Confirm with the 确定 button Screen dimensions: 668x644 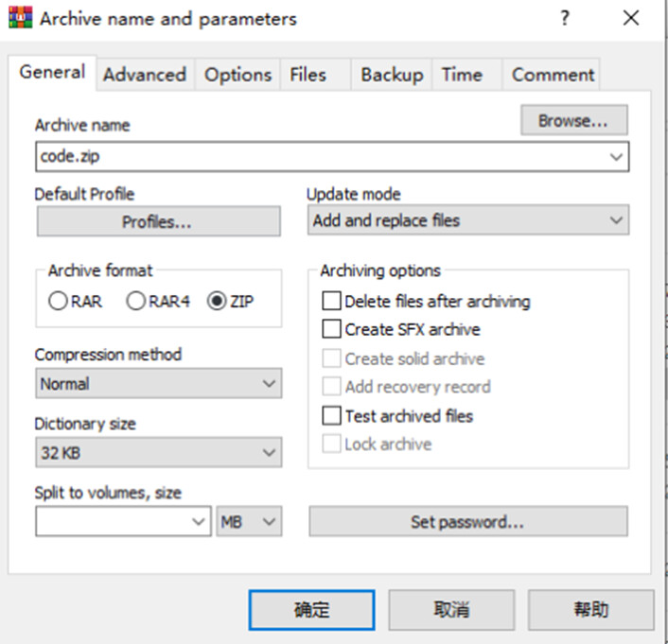312,610
